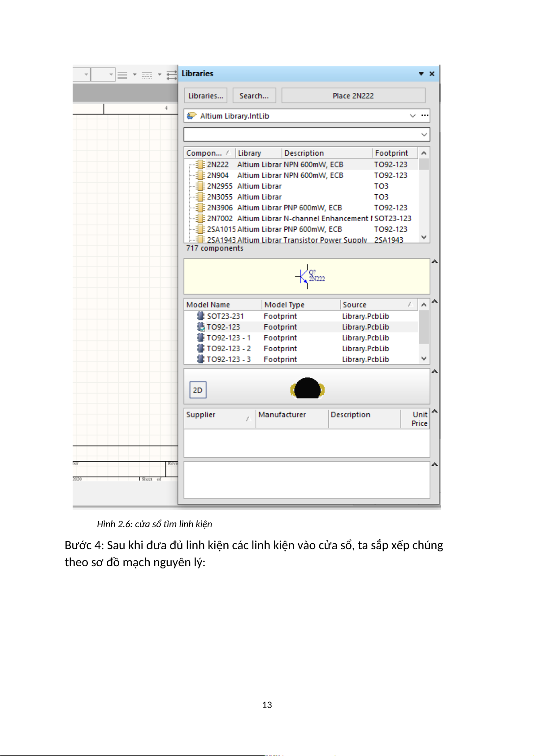Select the SOT23-231 footprint model icon
This screenshot has height=756, width=534.
pos(200,316)
